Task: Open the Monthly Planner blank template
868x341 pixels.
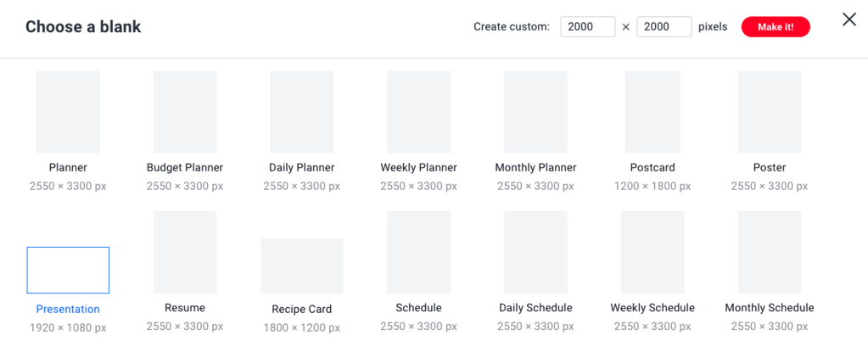Action: click(x=535, y=112)
